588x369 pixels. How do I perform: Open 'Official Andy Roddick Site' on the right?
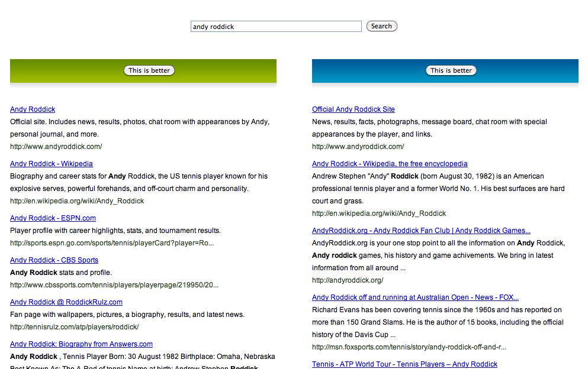click(353, 109)
